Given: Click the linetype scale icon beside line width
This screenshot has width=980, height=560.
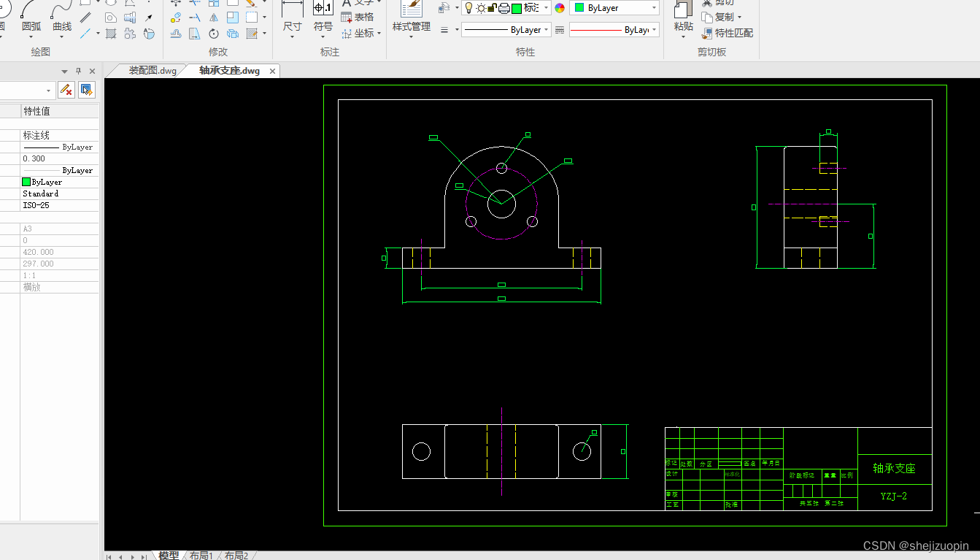Looking at the screenshot, I should [x=560, y=30].
